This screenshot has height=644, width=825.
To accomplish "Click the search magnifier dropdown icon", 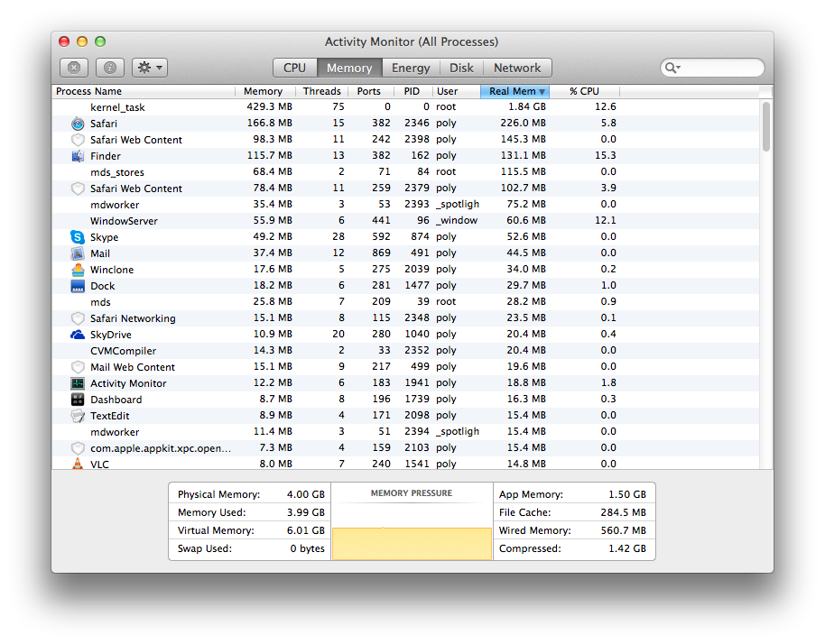I will (672, 68).
